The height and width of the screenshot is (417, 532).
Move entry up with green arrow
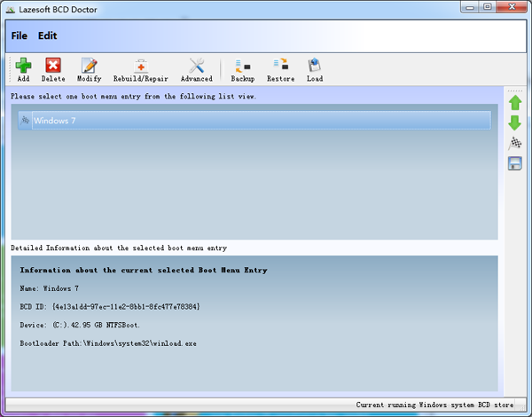[515, 103]
